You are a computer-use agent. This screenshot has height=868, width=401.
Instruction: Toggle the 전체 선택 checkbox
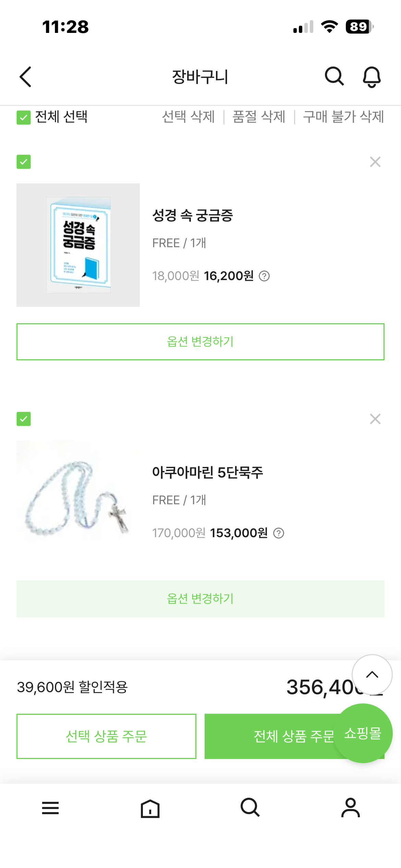24,117
